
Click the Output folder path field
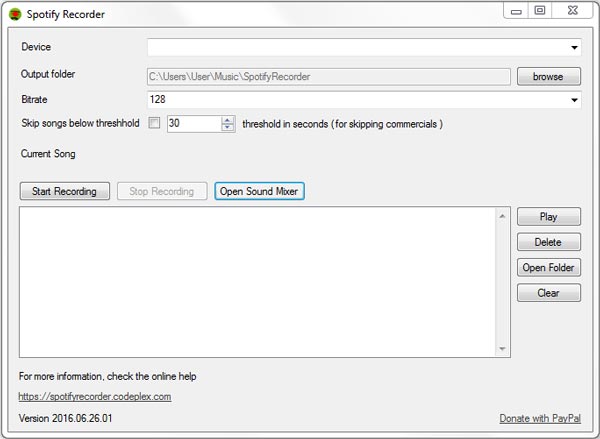[x=328, y=77]
